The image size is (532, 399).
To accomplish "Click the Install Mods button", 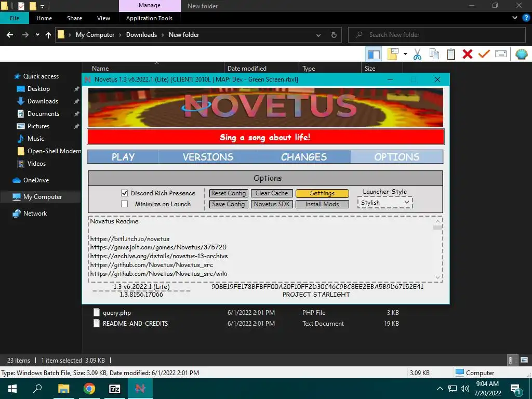I will (322, 204).
